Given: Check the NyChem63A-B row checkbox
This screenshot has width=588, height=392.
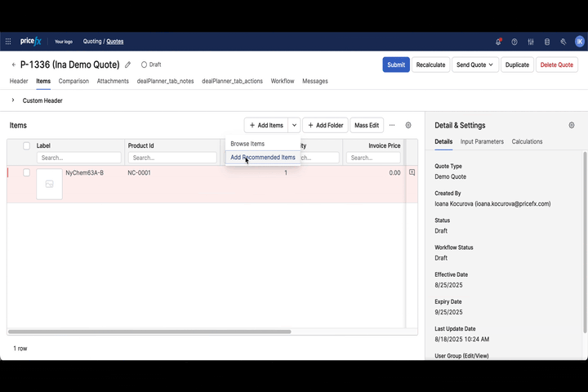Looking at the screenshot, I should (x=26, y=173).
